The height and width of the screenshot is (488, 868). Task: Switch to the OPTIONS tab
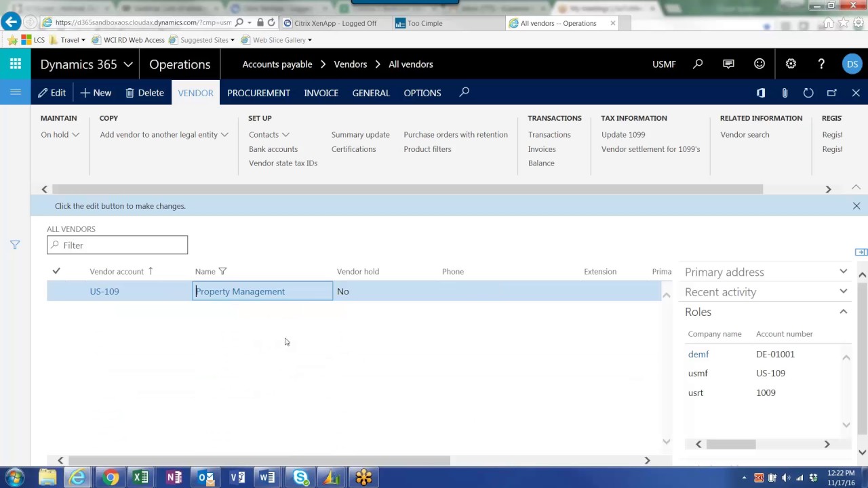pos(422,93)
